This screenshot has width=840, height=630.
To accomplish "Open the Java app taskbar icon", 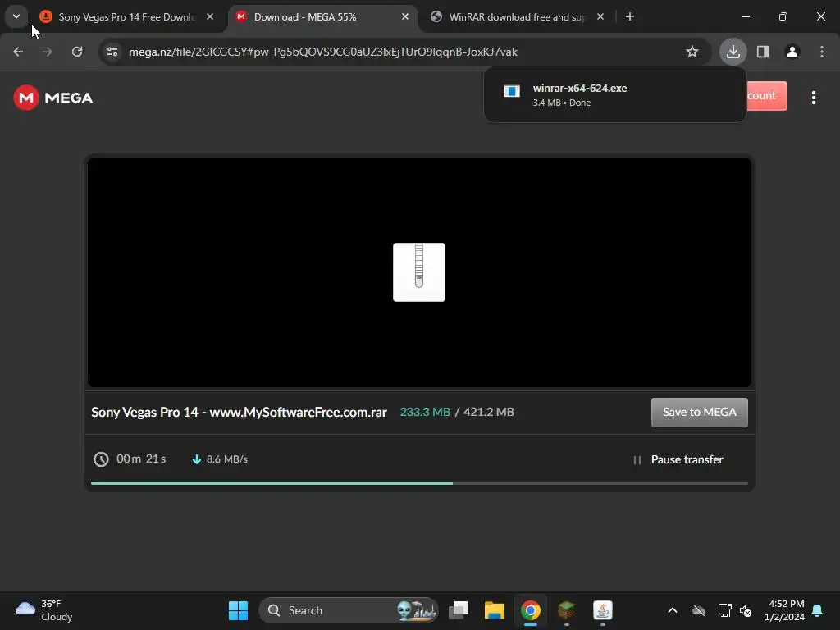I will [603, 610].
